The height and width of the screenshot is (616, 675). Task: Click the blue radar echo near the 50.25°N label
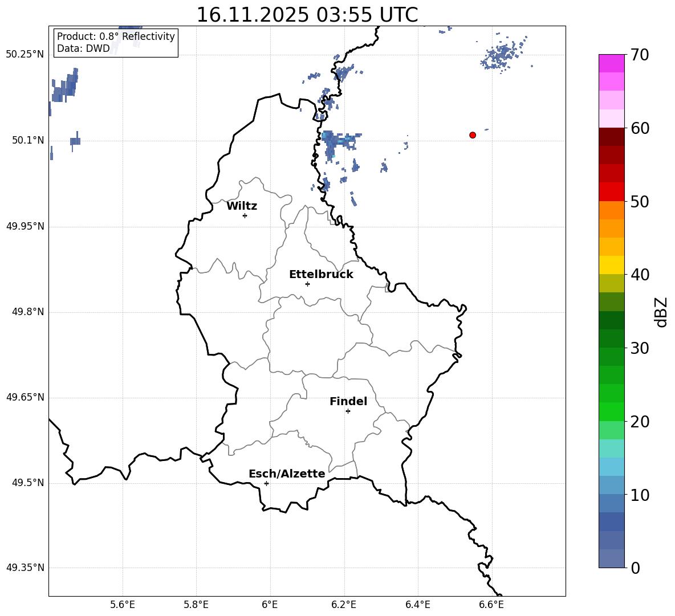(64, 86)
